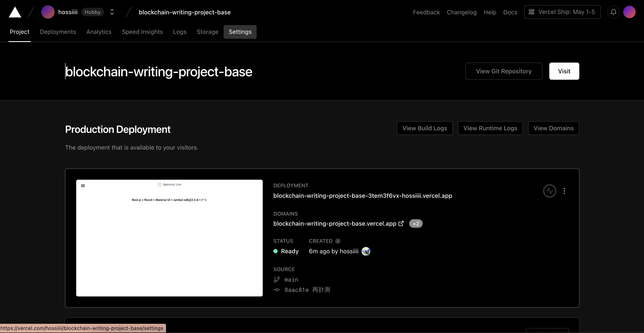Open notifications via the bell icon
The width and height of the screenshot is (644, 333).
pos(613,12)
